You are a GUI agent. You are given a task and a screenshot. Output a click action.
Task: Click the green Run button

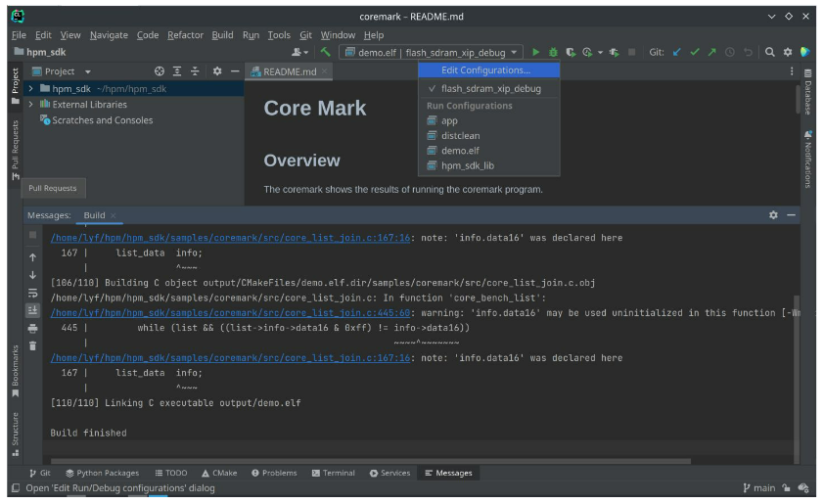point(535,52)
